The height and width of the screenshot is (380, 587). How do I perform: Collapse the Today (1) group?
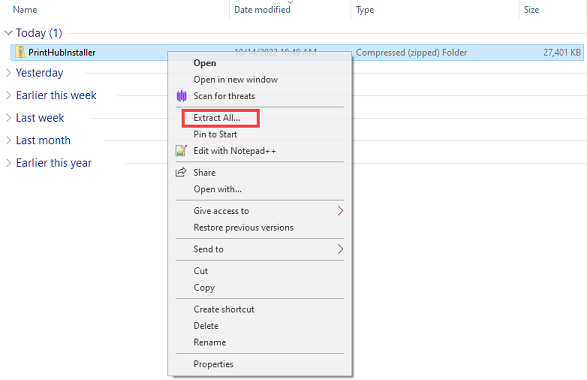8,33
